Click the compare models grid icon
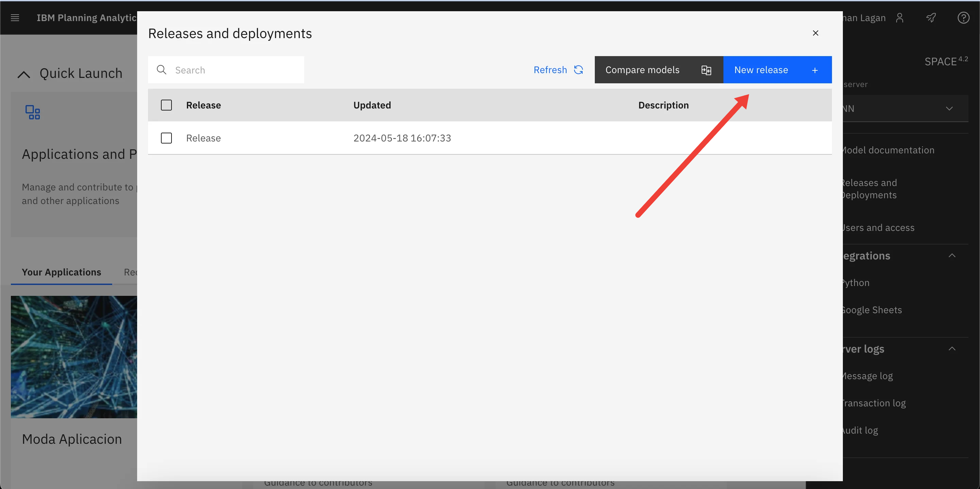980x489 pixels. point(706,69)
